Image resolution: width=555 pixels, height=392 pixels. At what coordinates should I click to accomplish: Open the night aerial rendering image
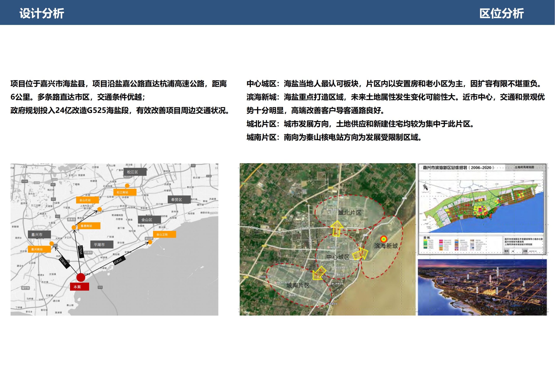pos(482,287)
